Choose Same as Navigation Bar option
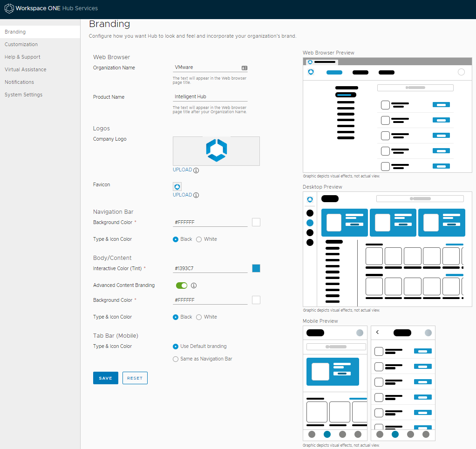The height and width of the screenshot is (449, 476). tap(176, 359)
